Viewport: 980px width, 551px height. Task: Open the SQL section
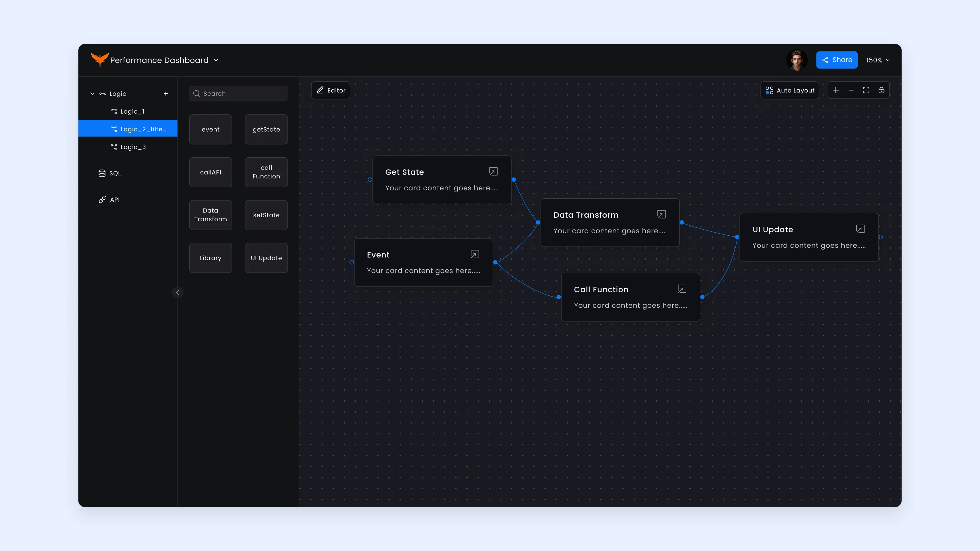pyautogui.click(x=110, y=173)
